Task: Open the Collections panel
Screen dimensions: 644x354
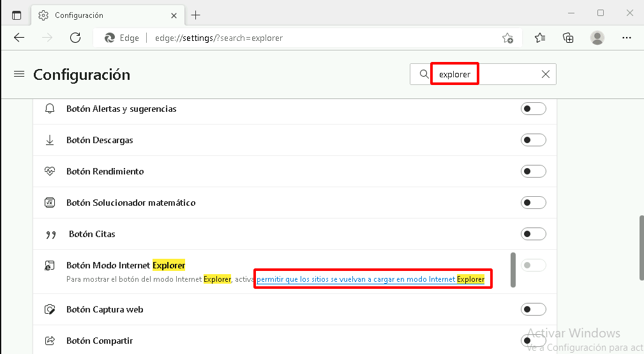Action: [x=568, y=38]
